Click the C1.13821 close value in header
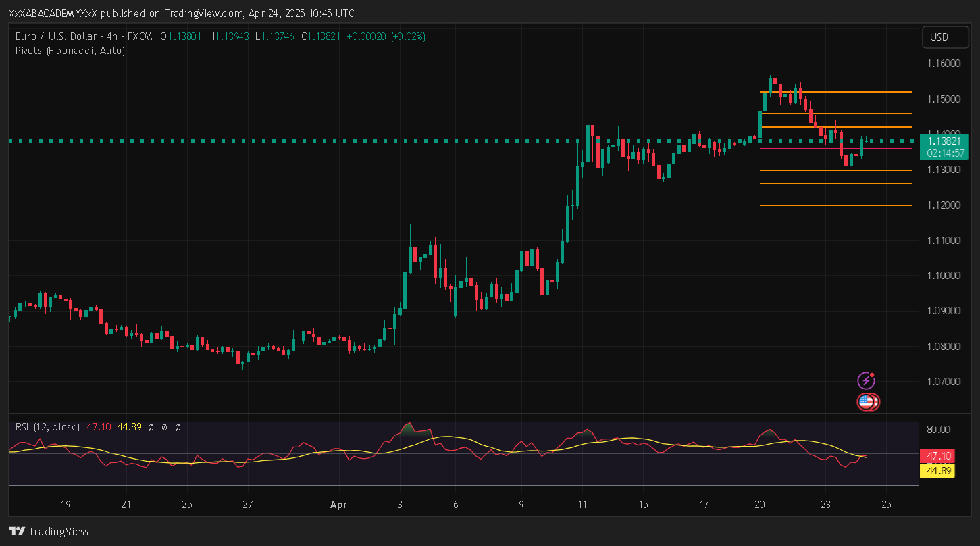 (321, 36)
